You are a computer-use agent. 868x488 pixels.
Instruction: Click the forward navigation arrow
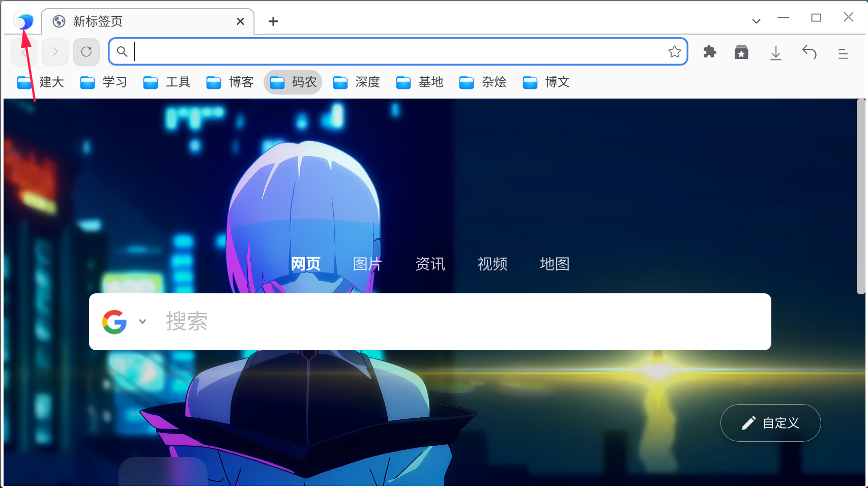click(55, 51)
